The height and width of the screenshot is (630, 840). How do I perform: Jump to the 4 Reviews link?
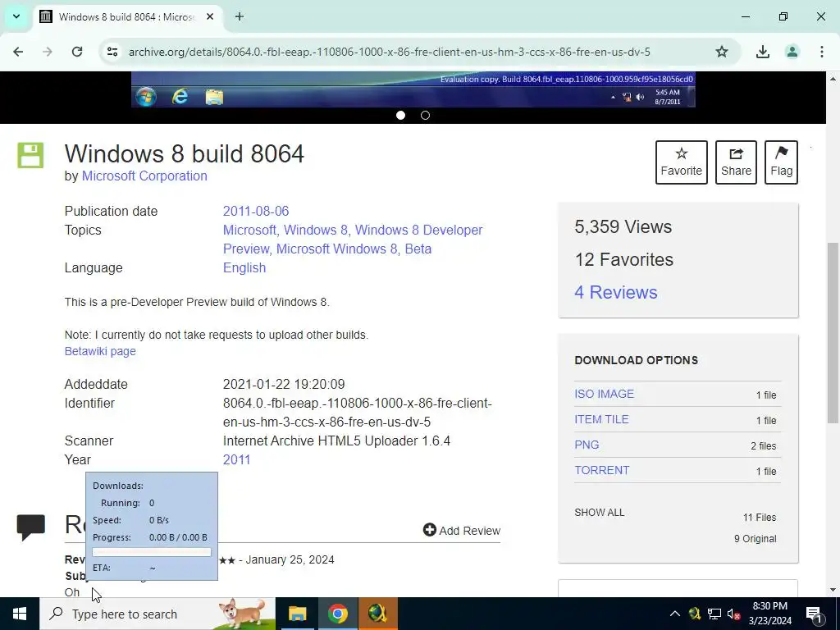tap(616, 293)
